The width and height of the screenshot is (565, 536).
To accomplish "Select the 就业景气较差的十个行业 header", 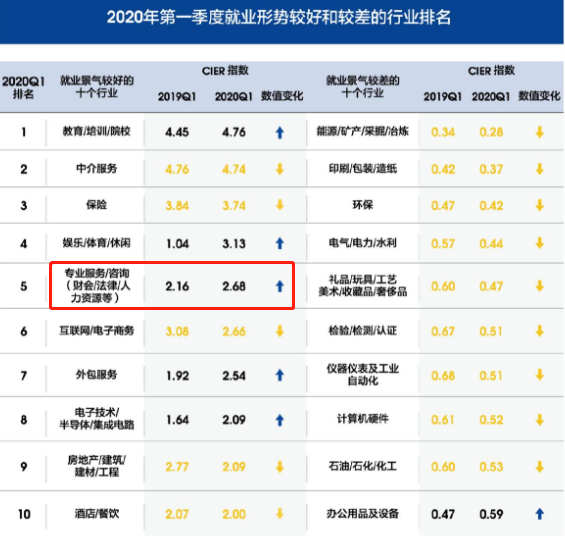I will pos(362,86).
